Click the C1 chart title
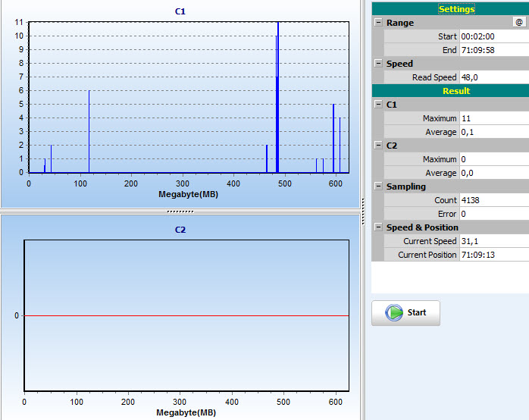This screenshot has height=420, width=529. pyautogui.click(x=180, y=11)
